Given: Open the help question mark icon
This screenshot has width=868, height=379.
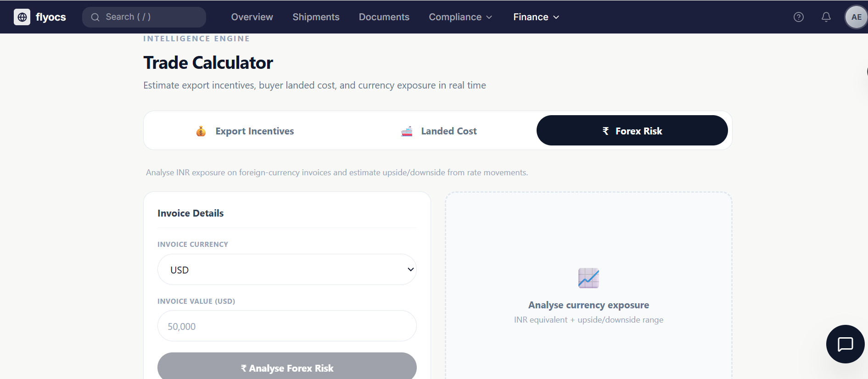Looking at the screenshot, I should tap(798, 17).
